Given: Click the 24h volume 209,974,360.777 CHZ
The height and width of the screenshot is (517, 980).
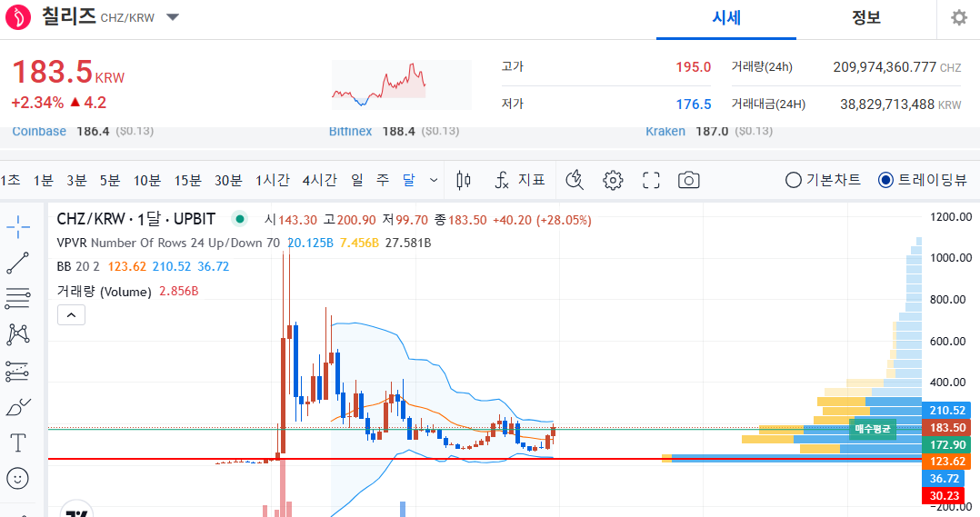Looking at the screenshot, I should 897,67.
